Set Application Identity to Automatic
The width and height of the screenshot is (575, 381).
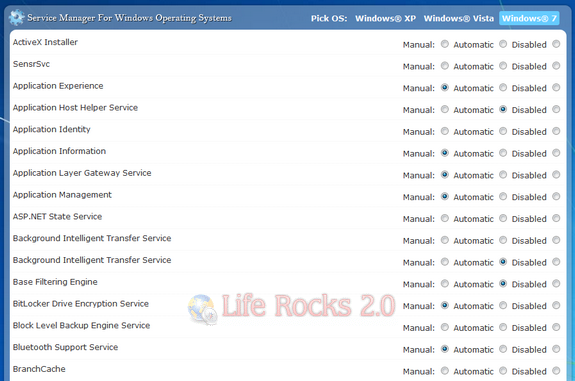503,131
